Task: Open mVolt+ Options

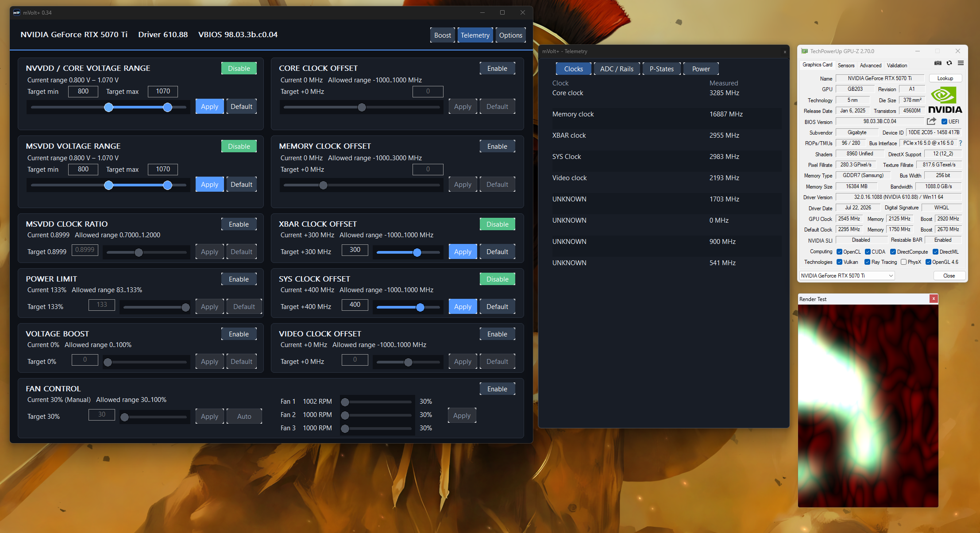Action: click(511, 35)
